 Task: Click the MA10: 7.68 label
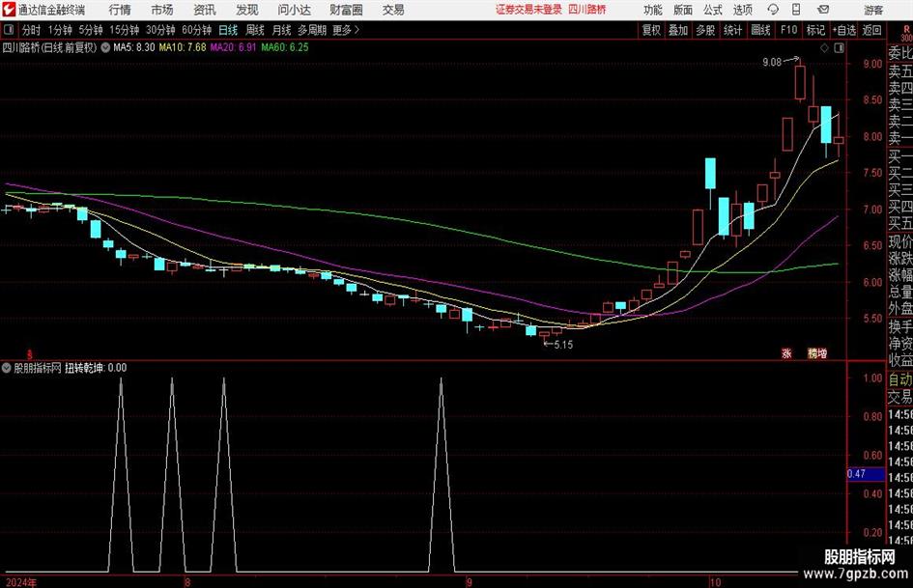tap(183, 47)
